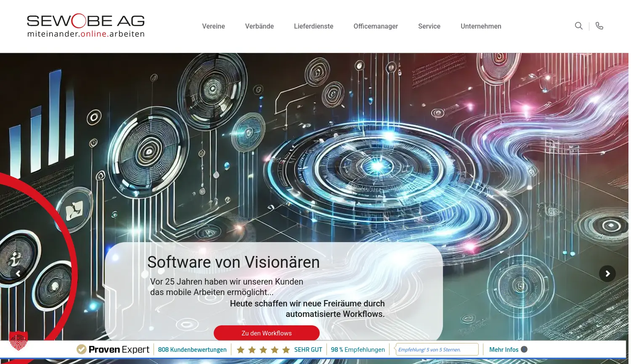Click the ProvenExpert checkmark seal
Image resolution: width=631 pixels, height=364 pixels.
81,349
